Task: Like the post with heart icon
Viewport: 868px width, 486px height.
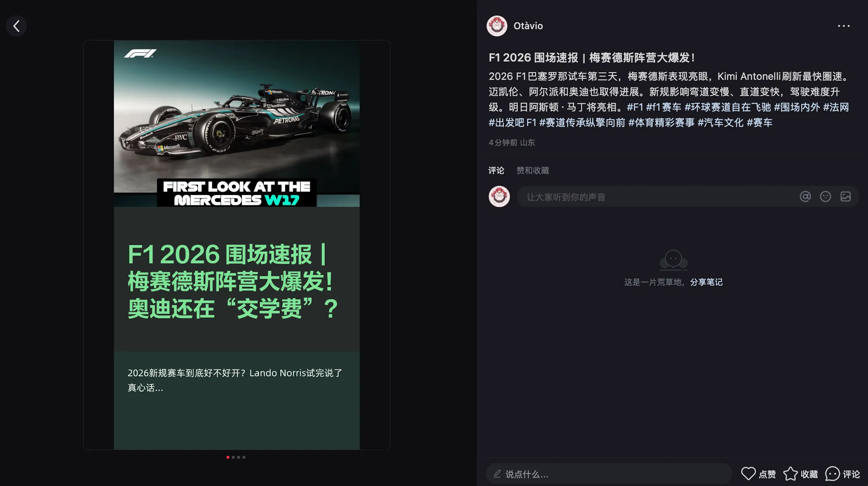Action: coord(748,474)
